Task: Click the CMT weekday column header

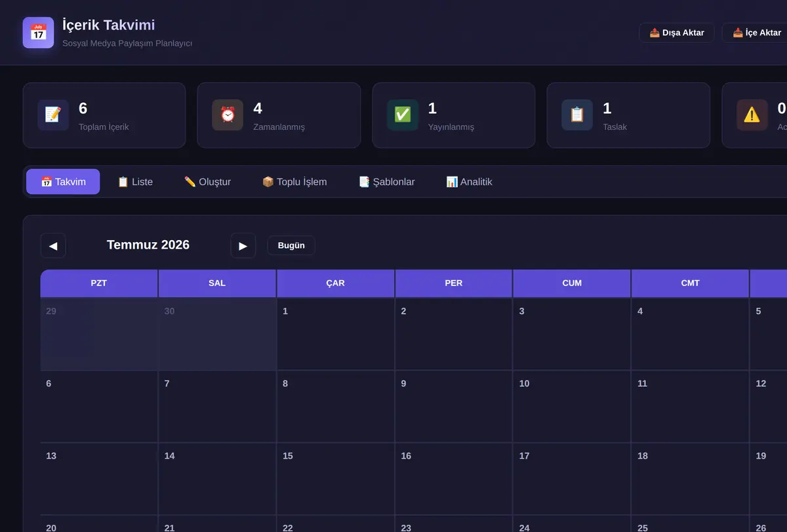Action: (x=690, y=283)
